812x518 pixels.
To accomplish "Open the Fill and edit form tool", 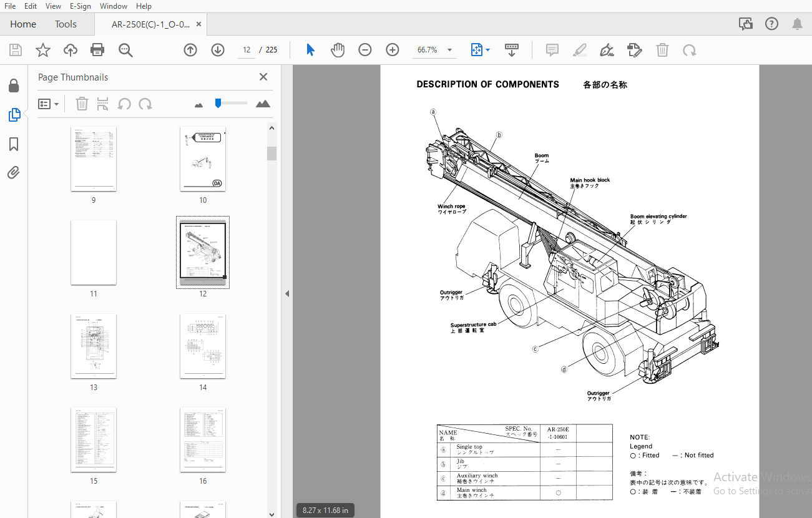I will pos(634,50).
